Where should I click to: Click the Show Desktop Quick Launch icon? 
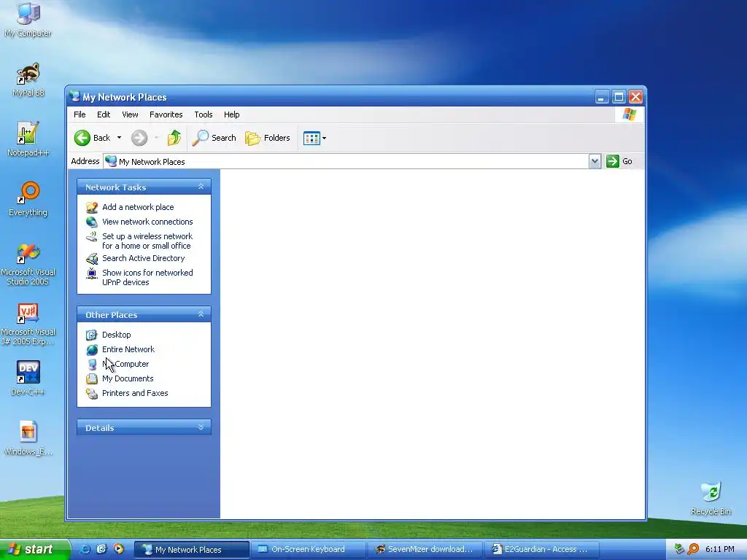coord(101,549)
